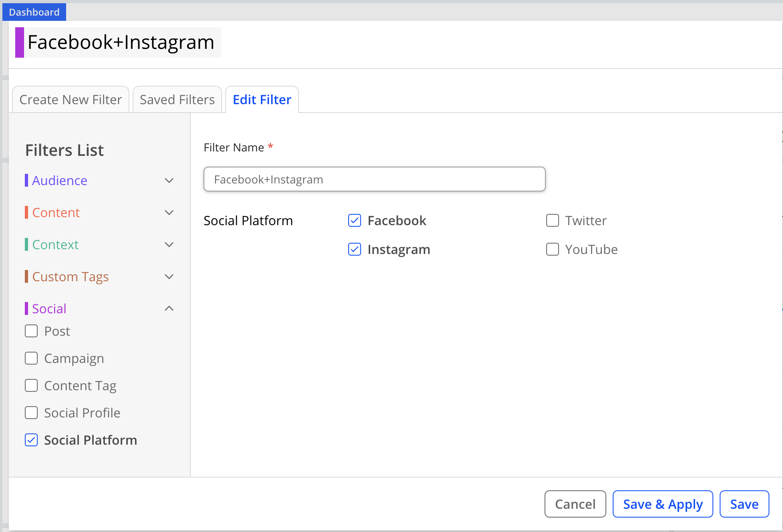Select the Edit Filter tab
783x532 pixels.
pos(262,100)
